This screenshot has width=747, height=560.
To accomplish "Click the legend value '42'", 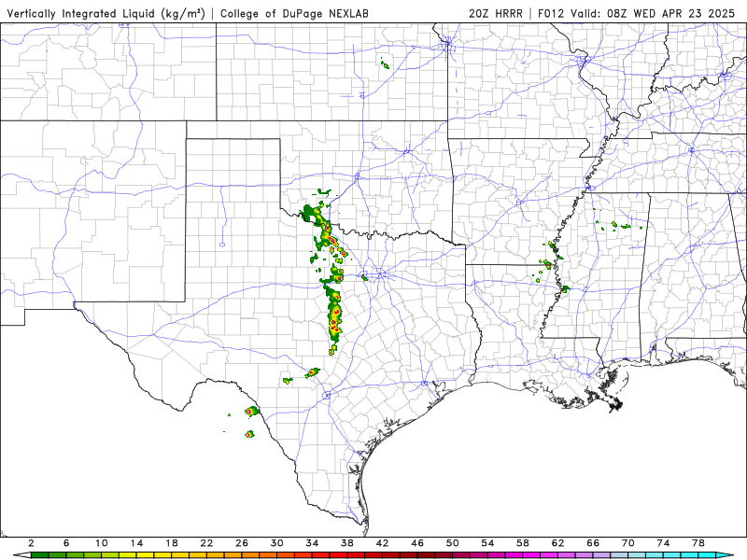I will click(383, 543).
